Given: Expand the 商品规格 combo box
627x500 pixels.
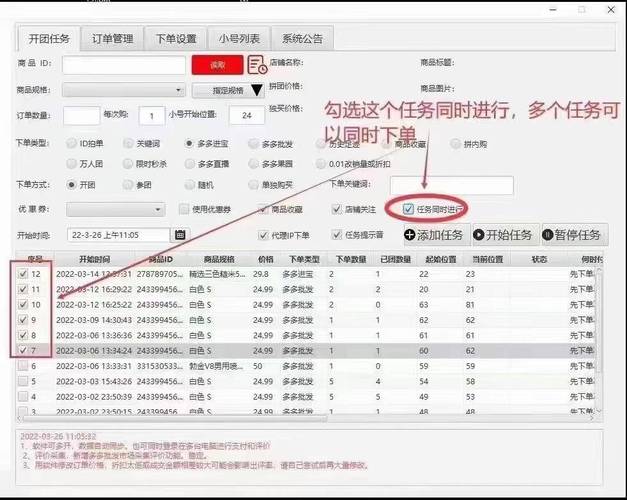Looking at the screenshot, I should (124, 90).
